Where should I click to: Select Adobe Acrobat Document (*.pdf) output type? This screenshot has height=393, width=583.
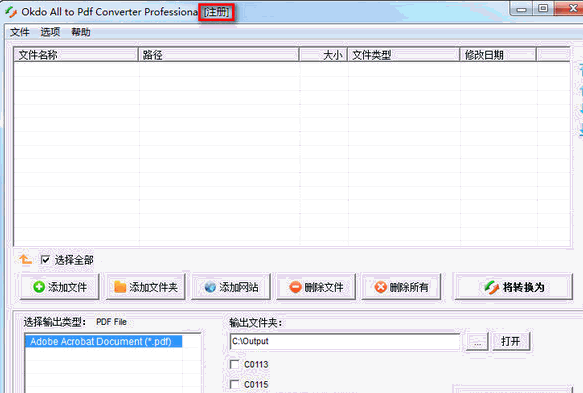[x=103, y=341]
